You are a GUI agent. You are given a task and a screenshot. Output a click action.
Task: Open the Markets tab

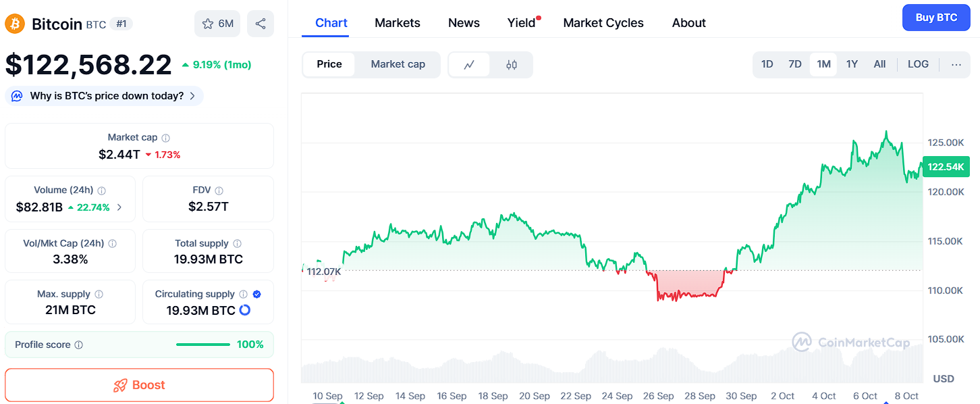click(x=397, y=23)
